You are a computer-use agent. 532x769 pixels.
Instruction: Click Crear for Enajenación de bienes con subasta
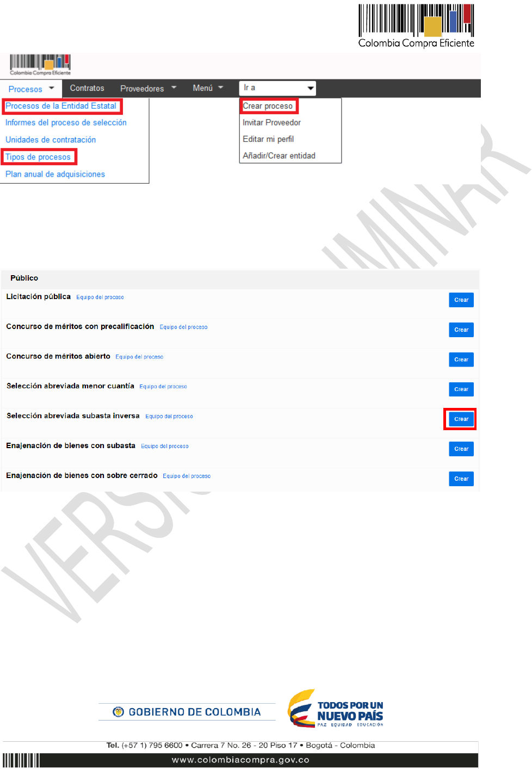(461, 449)
